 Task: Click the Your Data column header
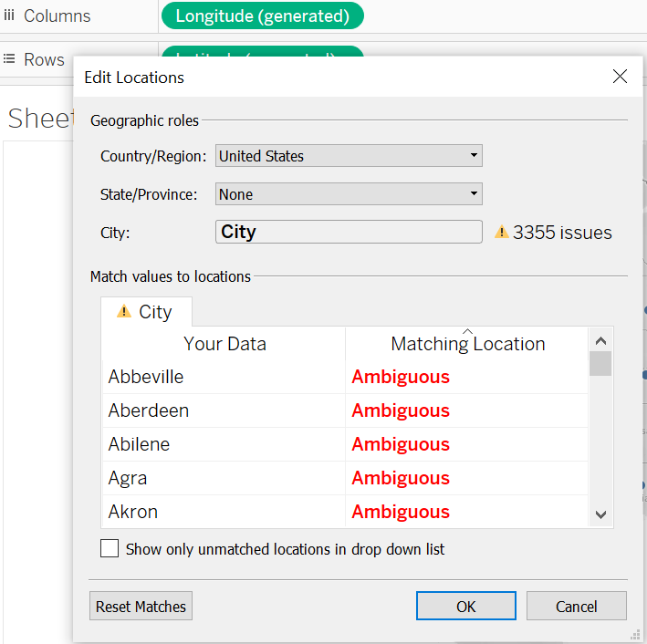click(224, 344)
